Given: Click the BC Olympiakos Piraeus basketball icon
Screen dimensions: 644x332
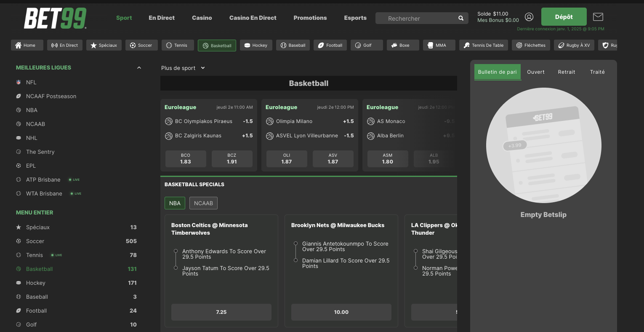Looking at the screenshot, I should [169, 121].
